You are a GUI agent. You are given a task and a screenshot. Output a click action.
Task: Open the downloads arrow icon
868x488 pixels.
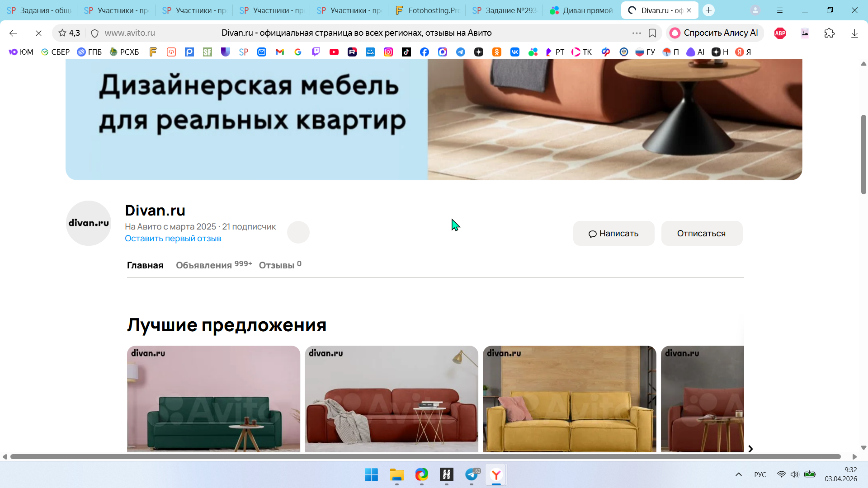pos(854,33)
